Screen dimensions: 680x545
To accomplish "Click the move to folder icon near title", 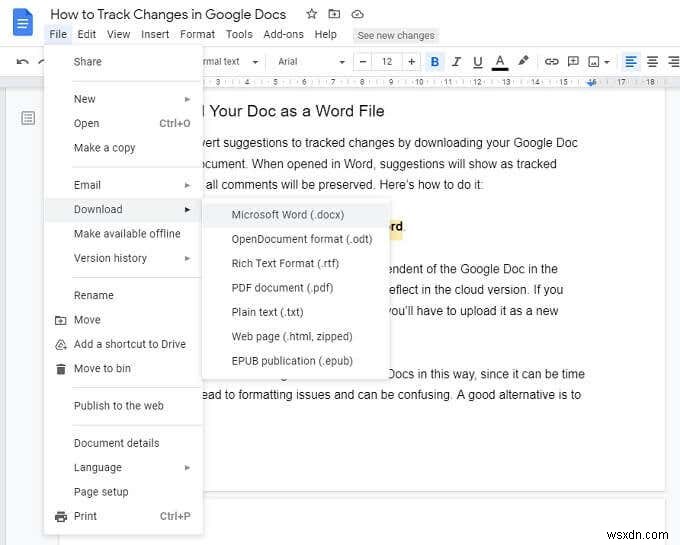I will tap(334, 14).
